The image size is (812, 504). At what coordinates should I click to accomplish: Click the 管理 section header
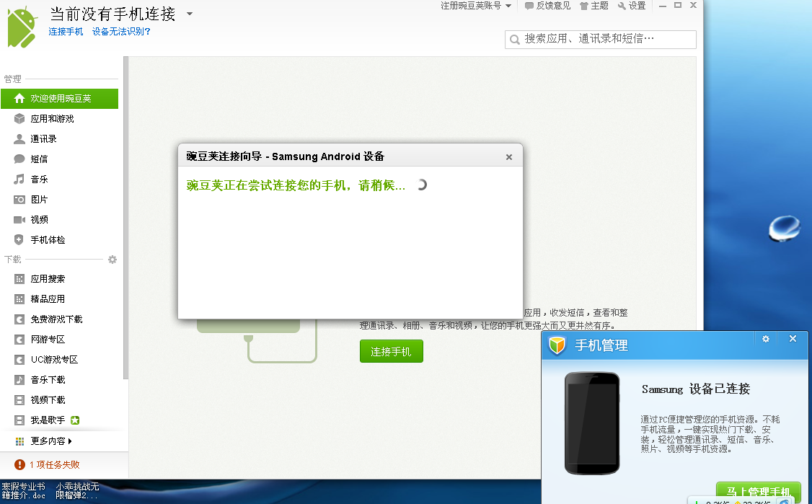click(12, 79)
